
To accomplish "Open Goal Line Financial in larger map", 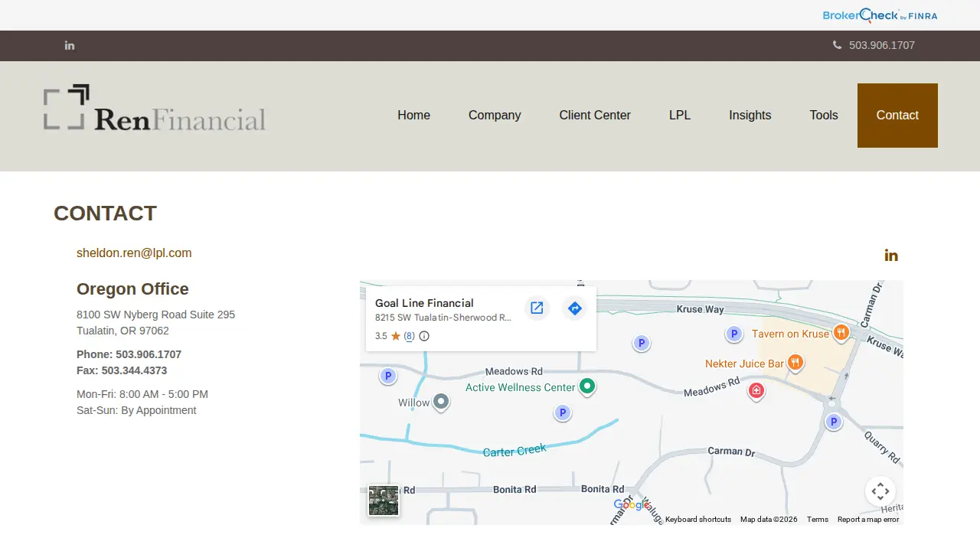I will 537,308.
